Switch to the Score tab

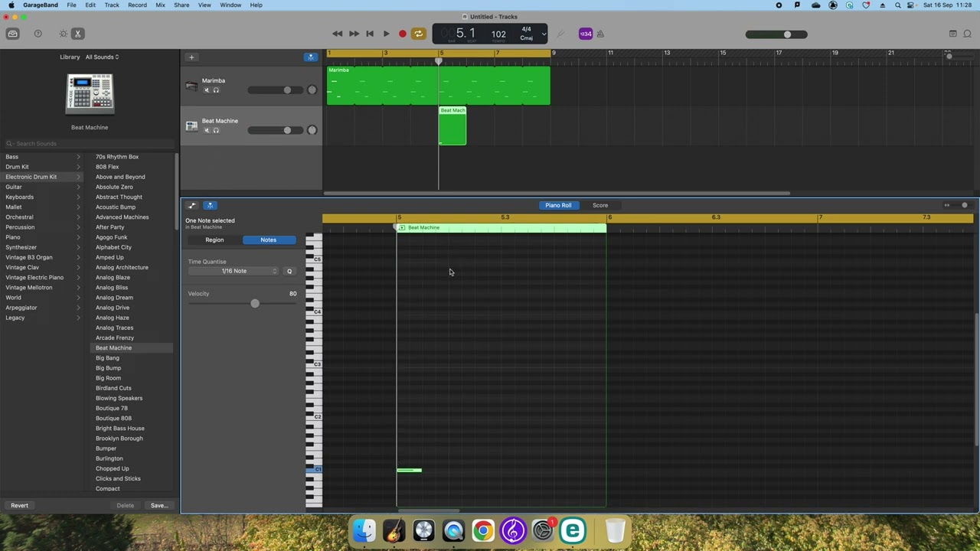click(600, 205)
